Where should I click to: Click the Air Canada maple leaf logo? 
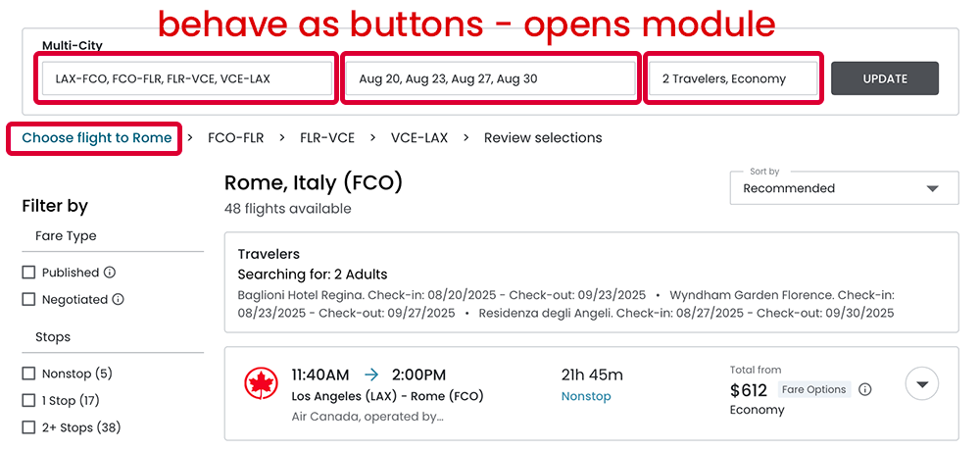click(x=261, y=383)
